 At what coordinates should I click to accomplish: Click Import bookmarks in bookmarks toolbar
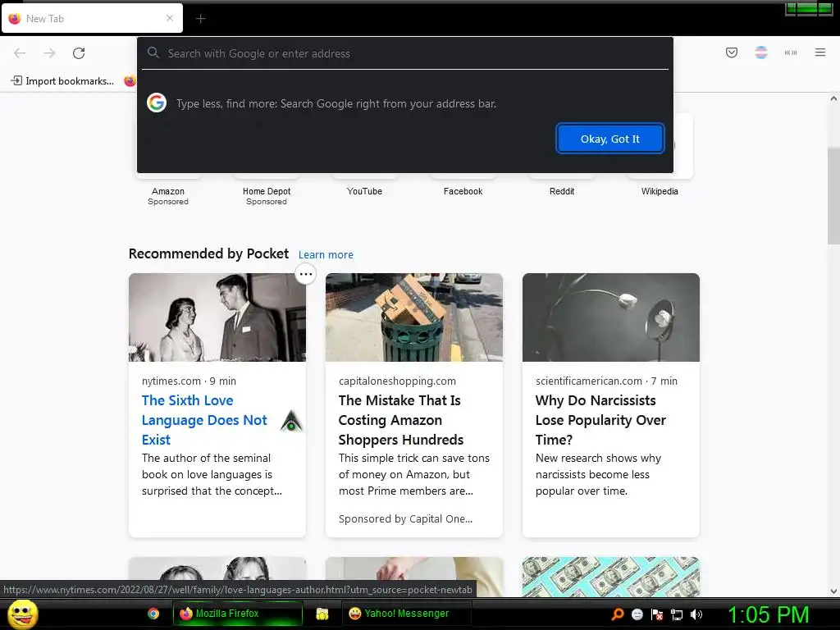62,81
